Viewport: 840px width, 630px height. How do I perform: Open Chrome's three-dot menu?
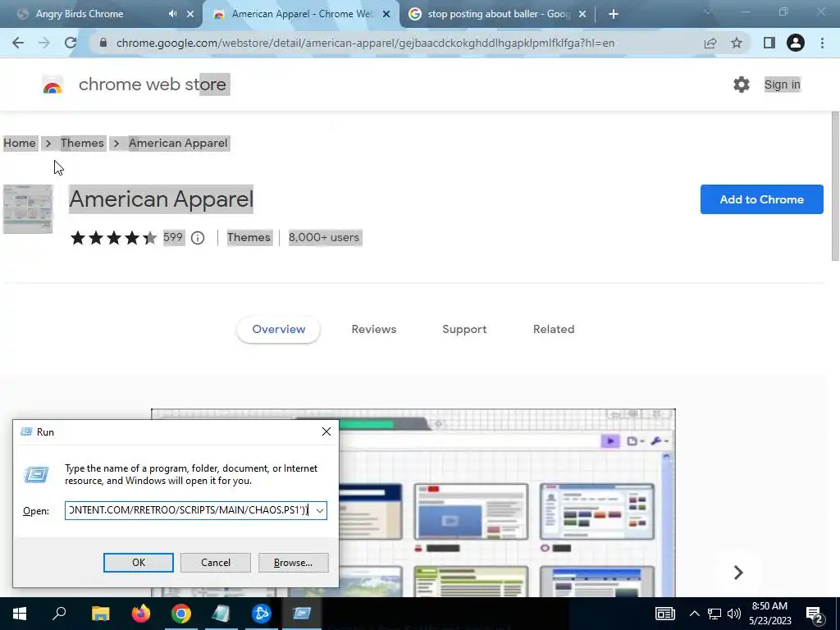pos(822,43)
